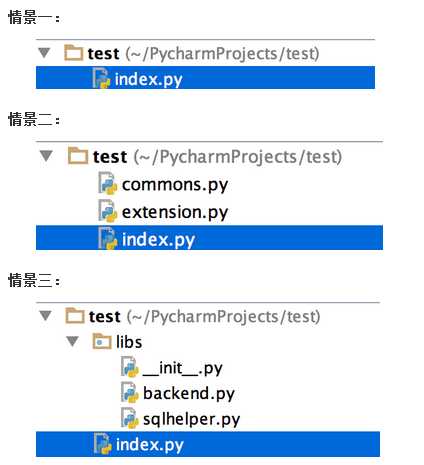Select the libs folder label
Image resolution: width=424 pixels, height=465 pixels.
tap(129, 342)
